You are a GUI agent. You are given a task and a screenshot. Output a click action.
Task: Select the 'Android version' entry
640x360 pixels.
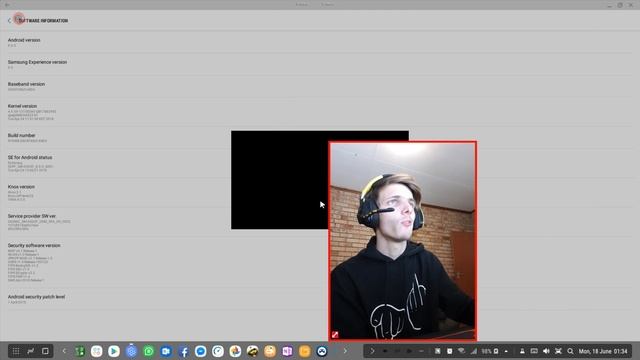coord(320,42)
